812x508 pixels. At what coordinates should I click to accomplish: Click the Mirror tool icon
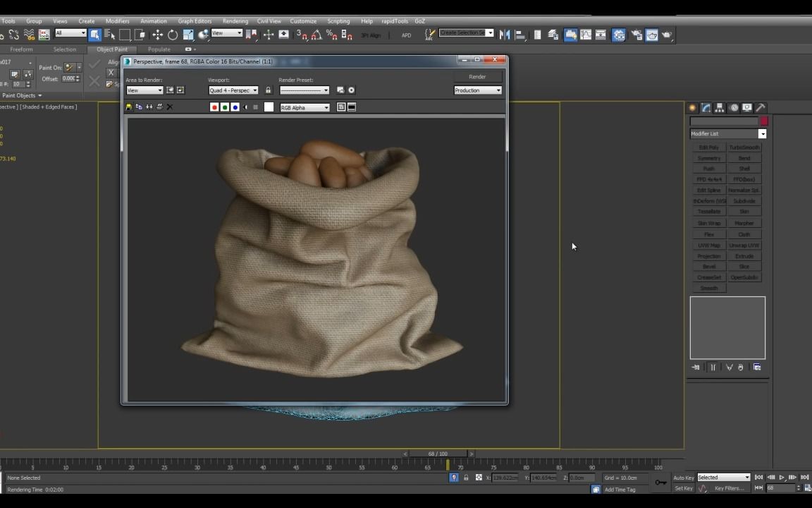[x=505, y=35]
